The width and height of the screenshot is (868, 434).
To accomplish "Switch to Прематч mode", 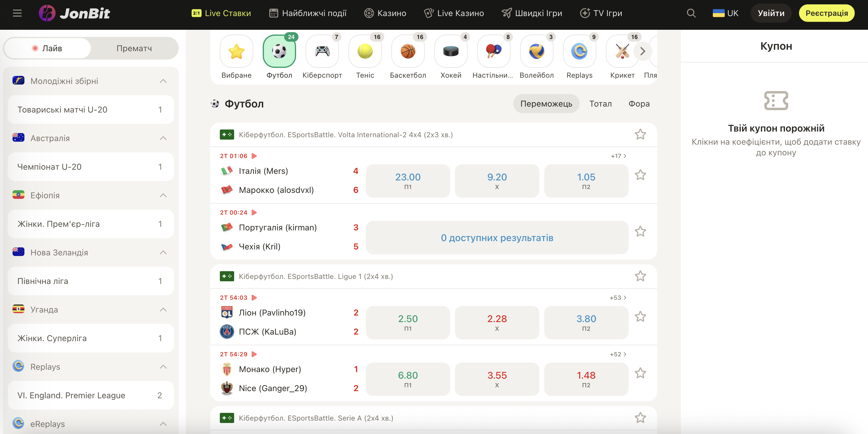I will coord(134,48).
